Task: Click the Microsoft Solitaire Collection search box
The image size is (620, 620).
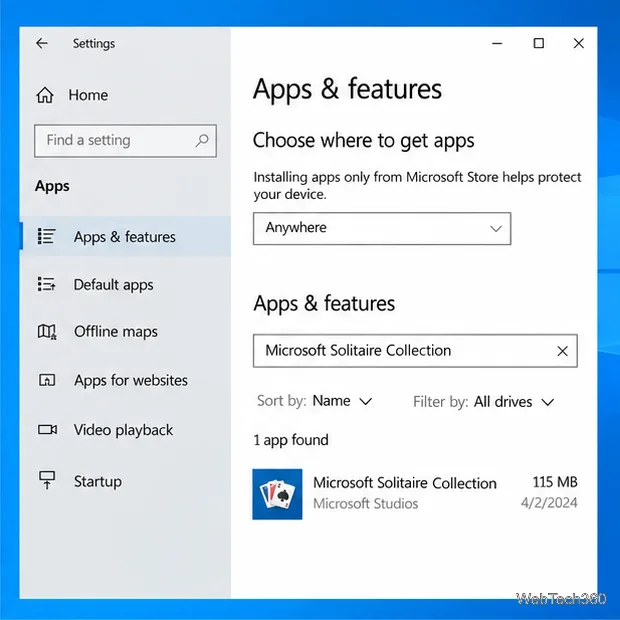Action: (x=415, y=351)
